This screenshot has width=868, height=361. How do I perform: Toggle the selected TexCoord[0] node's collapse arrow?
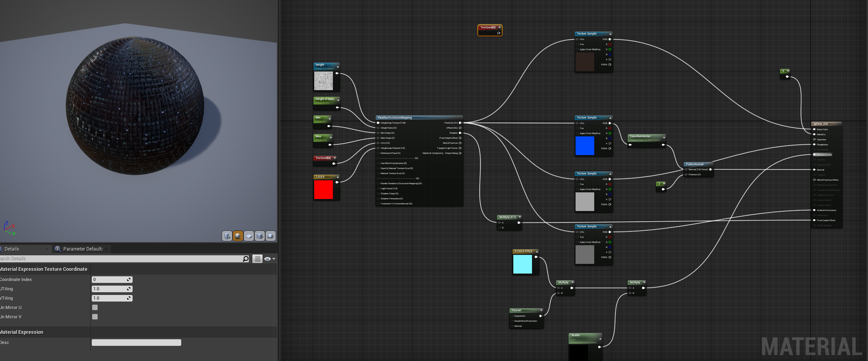(500, 27)
